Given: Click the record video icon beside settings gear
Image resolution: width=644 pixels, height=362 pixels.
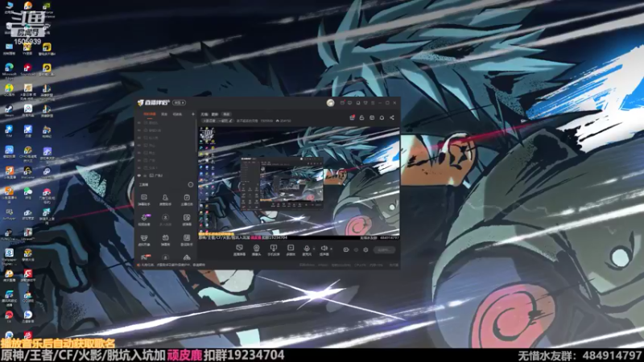Looking at the screenshot, I should pos(346,249).
